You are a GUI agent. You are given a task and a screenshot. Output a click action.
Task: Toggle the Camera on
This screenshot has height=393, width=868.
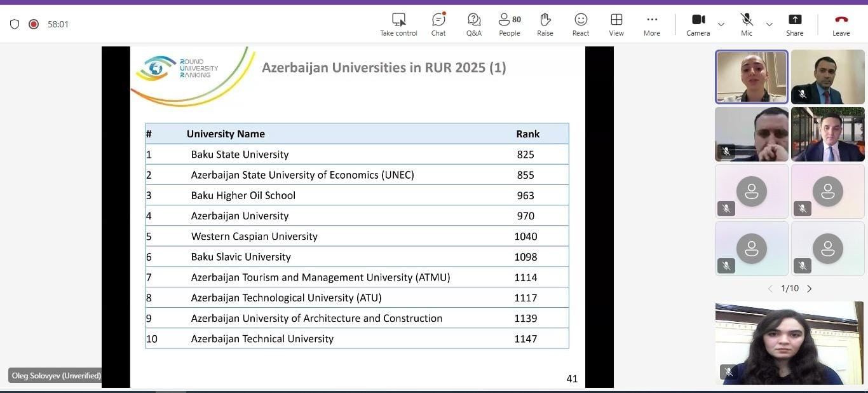pyautogui.click(x=698, y=20)
